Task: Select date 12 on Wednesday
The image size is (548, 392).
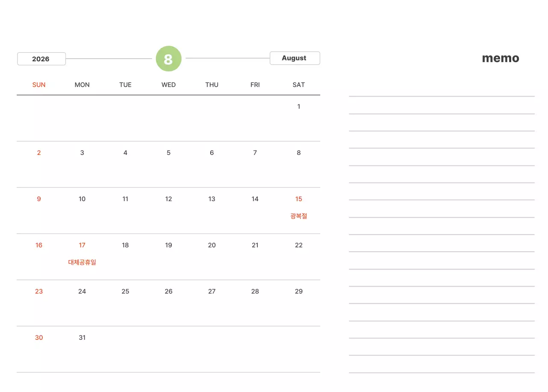Action: pos(169,199)
